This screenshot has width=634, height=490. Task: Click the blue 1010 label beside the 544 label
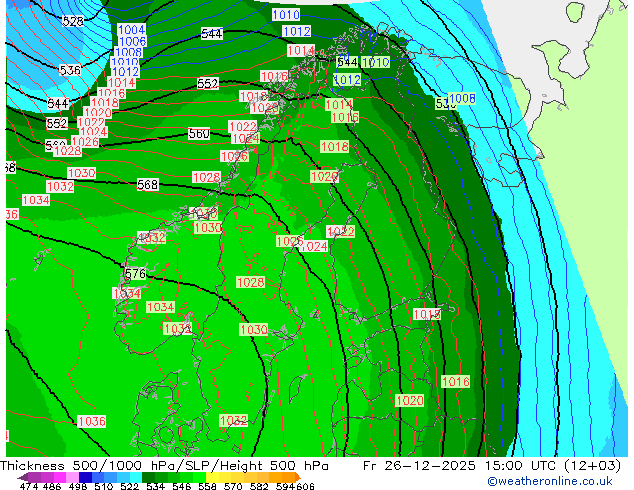tap(376, 62)
